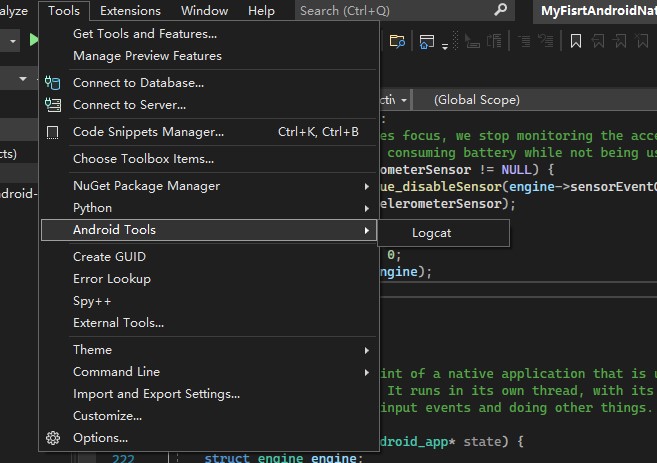Viewport: 657px width, 463px height.
Task: Click 'state) {' in the code
Action: tap(493, 442)
